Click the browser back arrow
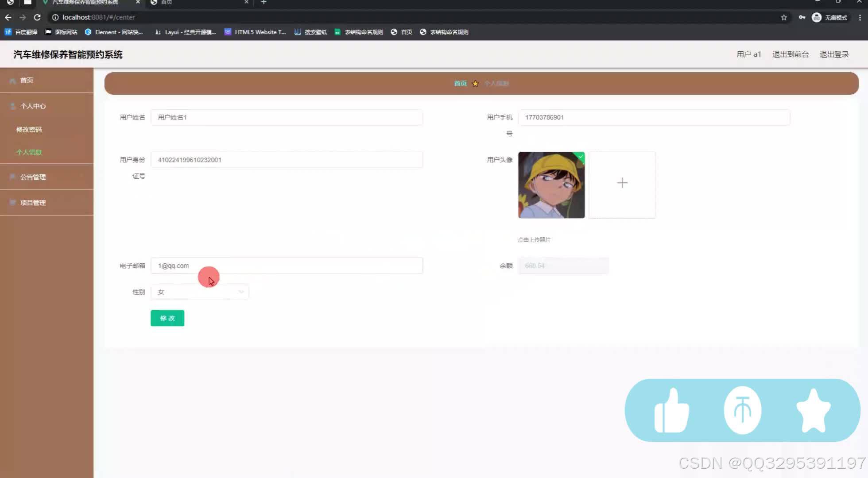Image resolution: width=868 pixels, height=478 pixels. tap(8, 17)
